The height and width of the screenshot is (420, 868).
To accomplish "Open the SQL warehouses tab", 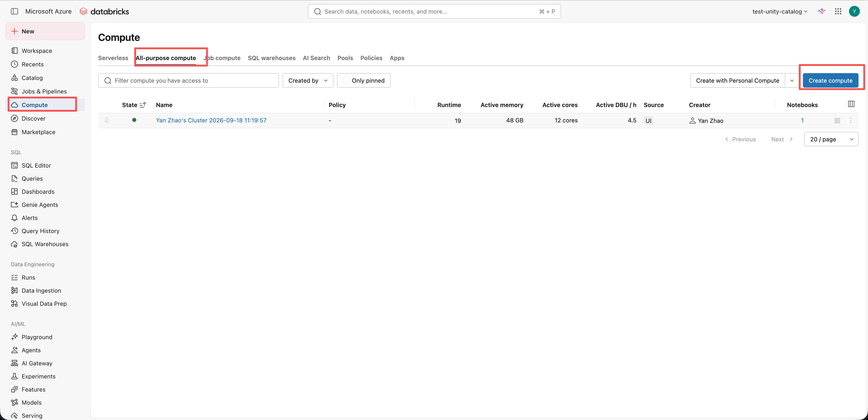I will 271,58.
